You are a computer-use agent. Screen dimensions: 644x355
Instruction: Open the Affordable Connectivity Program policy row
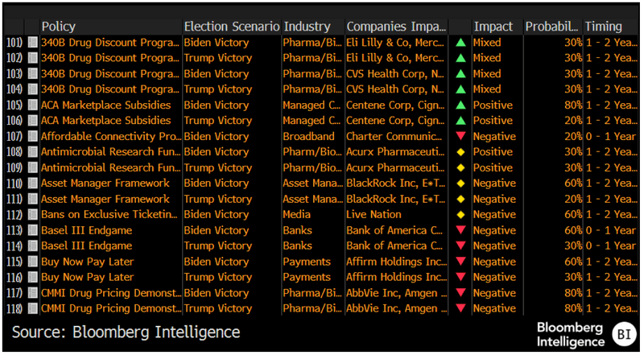point(110,136)
